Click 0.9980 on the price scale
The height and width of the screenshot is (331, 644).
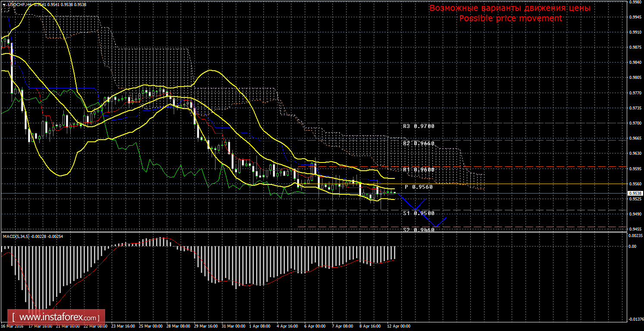(635, 2)
